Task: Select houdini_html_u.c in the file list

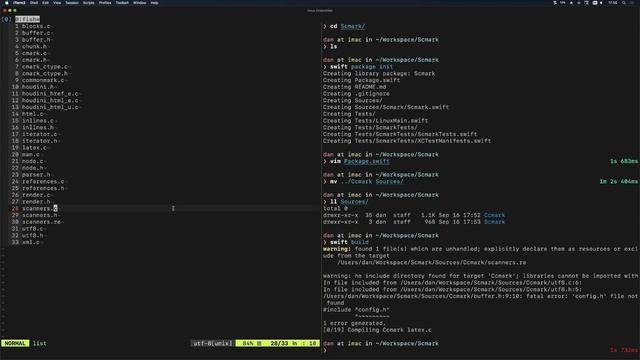Action: point(50,107)
